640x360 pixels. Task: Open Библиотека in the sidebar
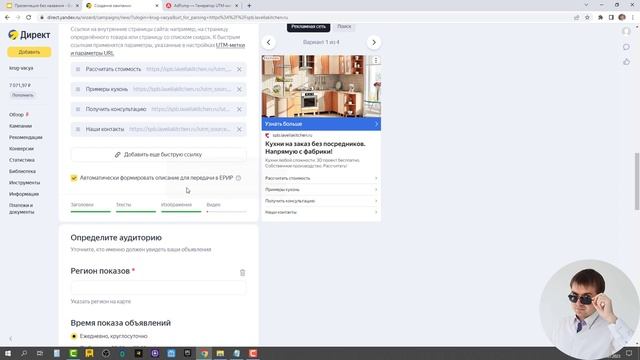22,171
